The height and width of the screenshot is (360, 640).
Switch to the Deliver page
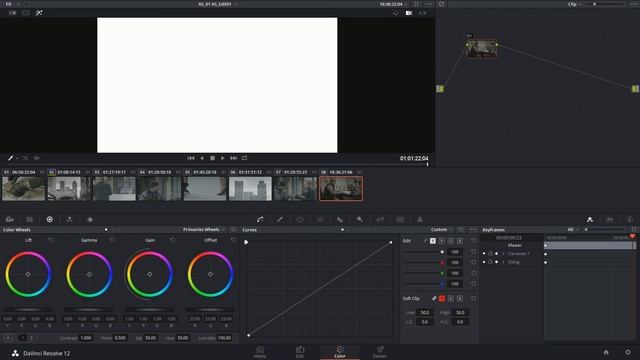(x=380, y=352)
